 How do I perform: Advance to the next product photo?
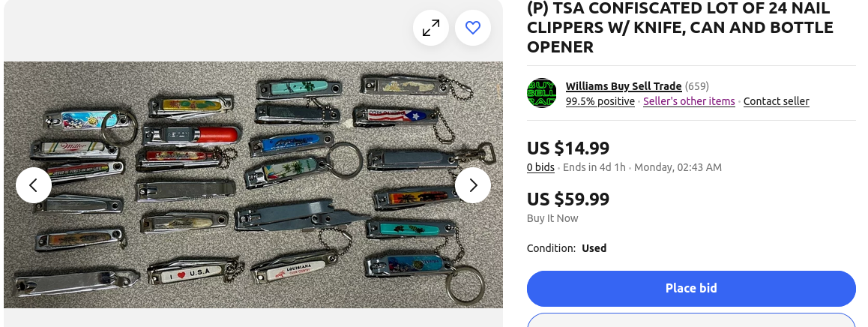coord(473,185)
